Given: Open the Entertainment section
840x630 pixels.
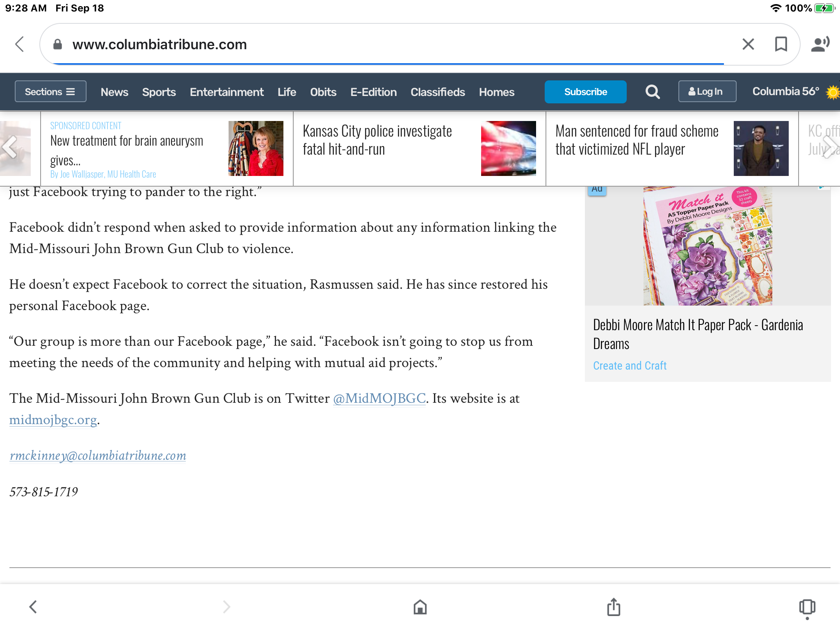Looking at the screenshot, I should (226, 92).
